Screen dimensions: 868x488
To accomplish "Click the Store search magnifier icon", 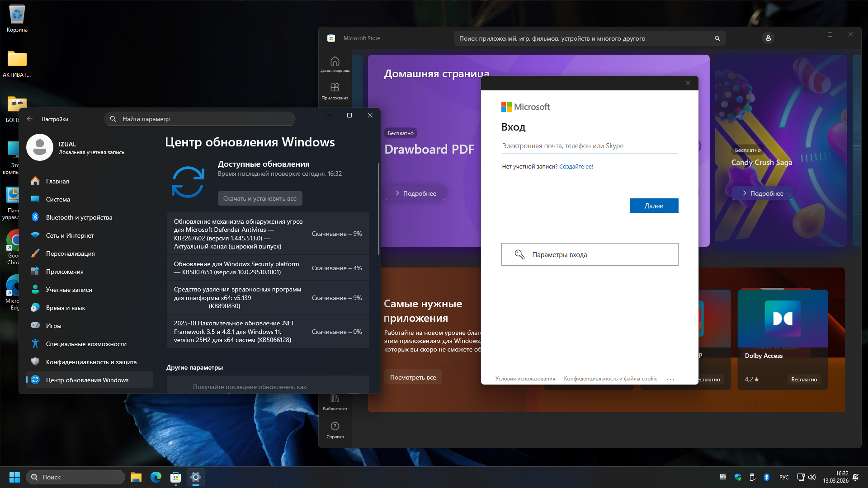I will [717, 38].
